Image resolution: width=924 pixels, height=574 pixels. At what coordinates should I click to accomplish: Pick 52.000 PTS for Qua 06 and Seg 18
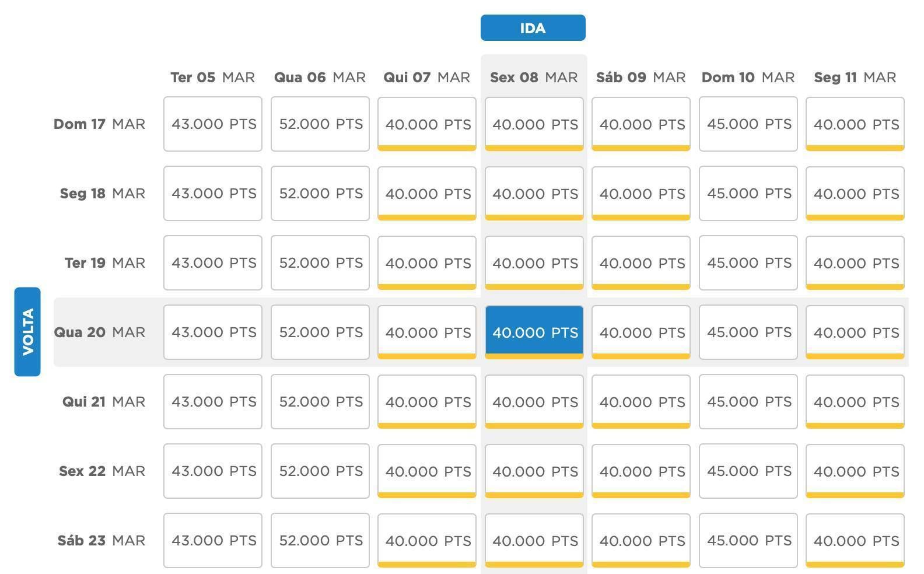click(320, 193)
